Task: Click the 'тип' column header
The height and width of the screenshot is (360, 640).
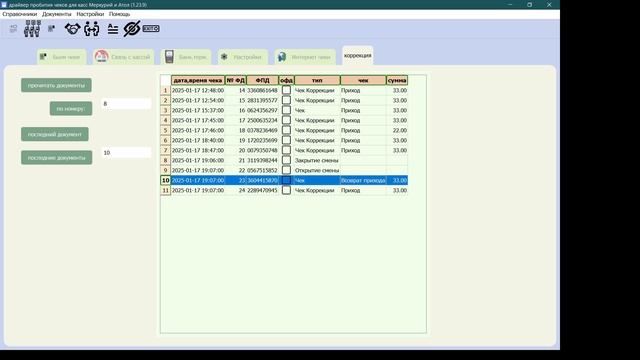Action: 317,80
